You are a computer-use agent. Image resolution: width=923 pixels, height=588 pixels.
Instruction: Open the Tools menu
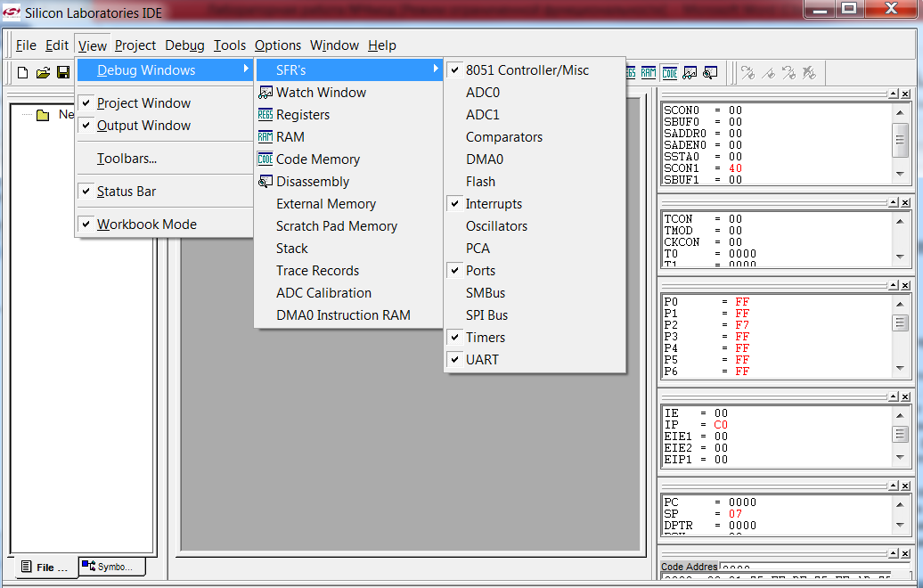pyautogui.click(x=230, y=45)
